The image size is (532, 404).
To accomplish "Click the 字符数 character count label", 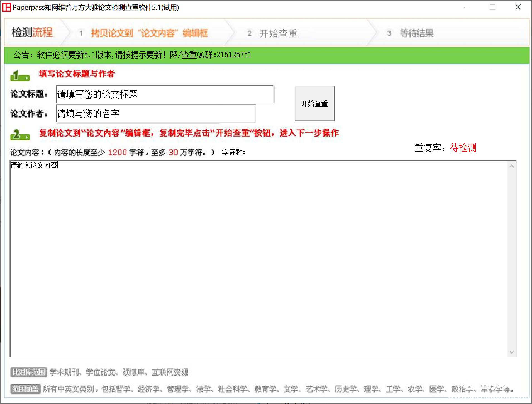I will pos(233,152).
